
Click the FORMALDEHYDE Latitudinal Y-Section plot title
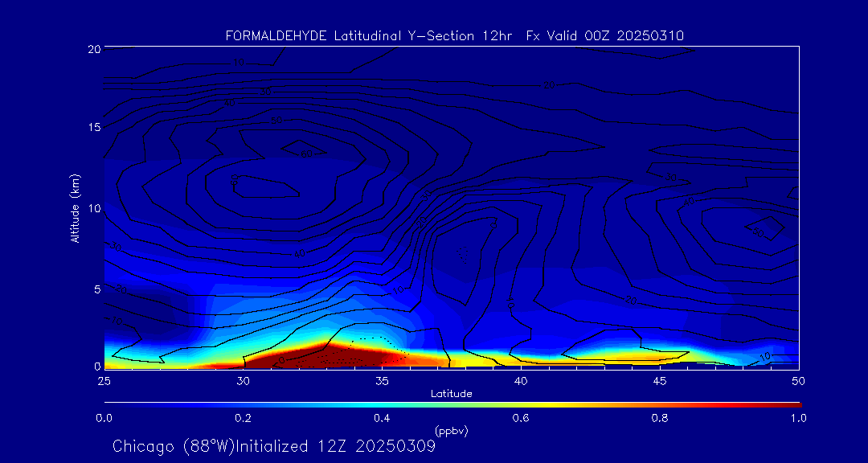(454, 36)
